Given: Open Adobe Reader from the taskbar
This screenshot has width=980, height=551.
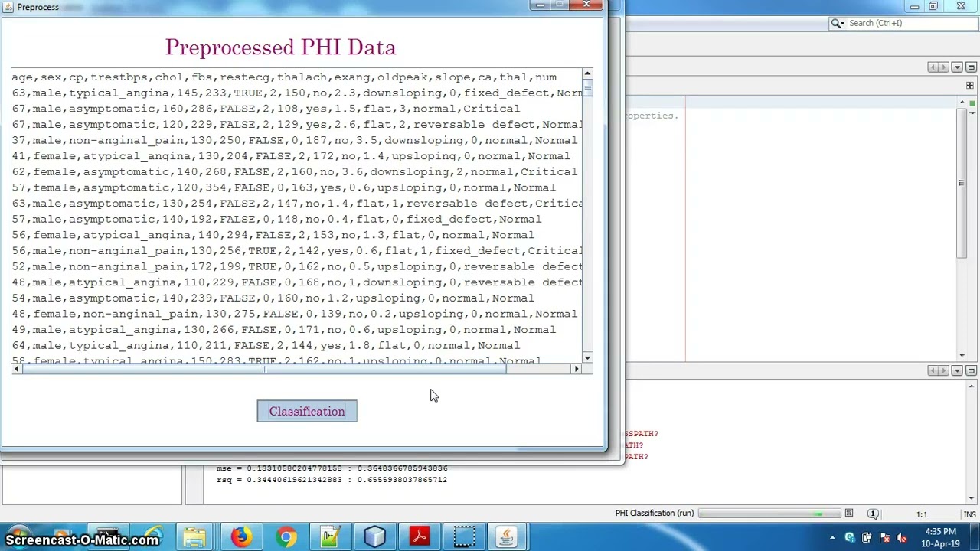Looking at the screenshot, I should [419, 536].
